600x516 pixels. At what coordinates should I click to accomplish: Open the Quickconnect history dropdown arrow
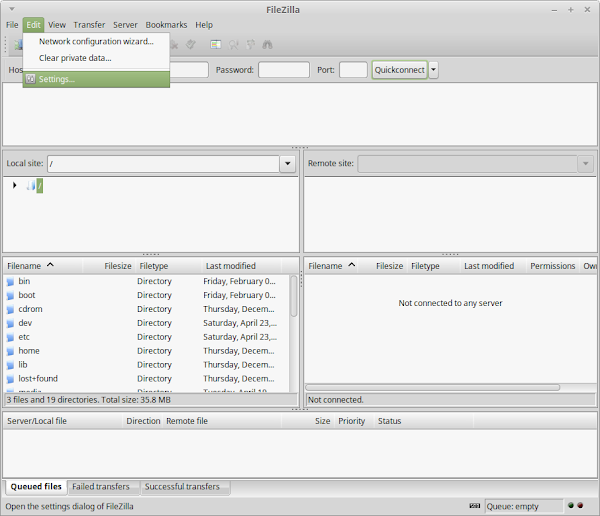(433, 70)
